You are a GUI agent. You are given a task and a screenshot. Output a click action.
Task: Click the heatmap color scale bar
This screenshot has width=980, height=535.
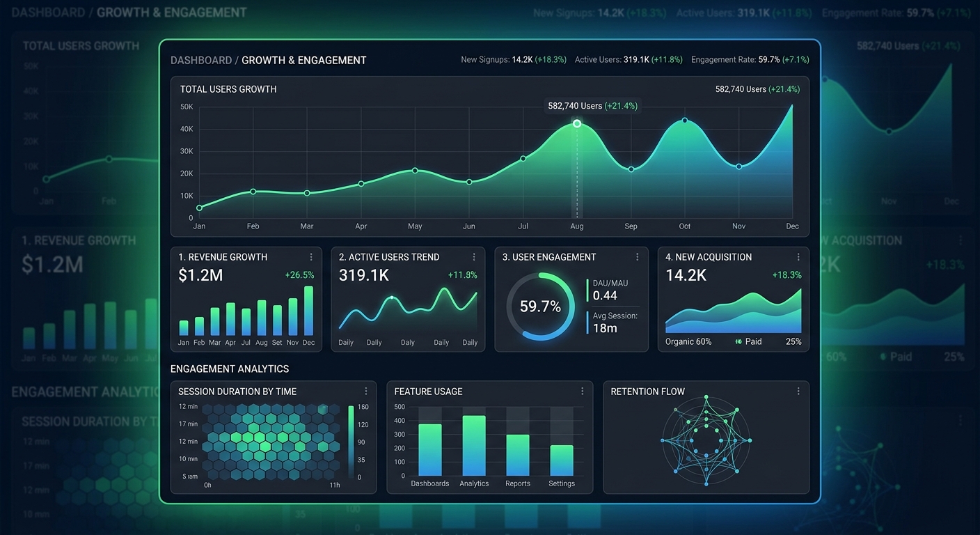[x=351, y=441]
